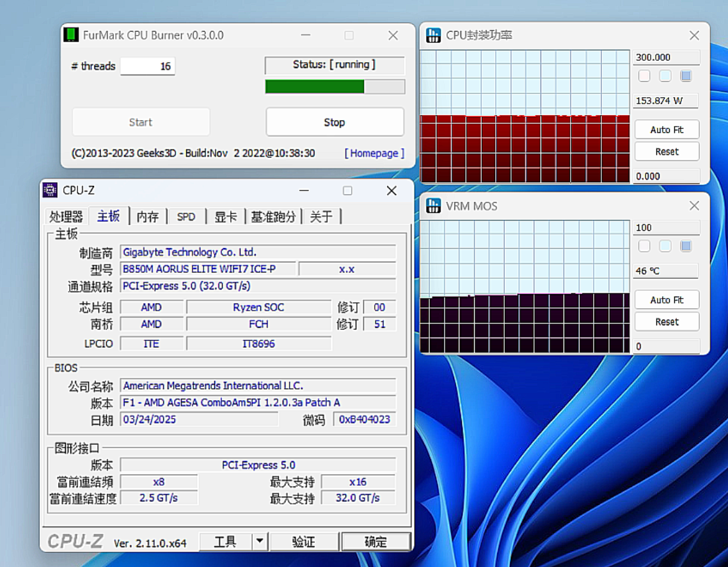Viewport: 728px width, 567px height.
Task: Toggle the dark blue checkbox in VRM MOS panel
Action: pyautogui.click(x=686, y=246)
